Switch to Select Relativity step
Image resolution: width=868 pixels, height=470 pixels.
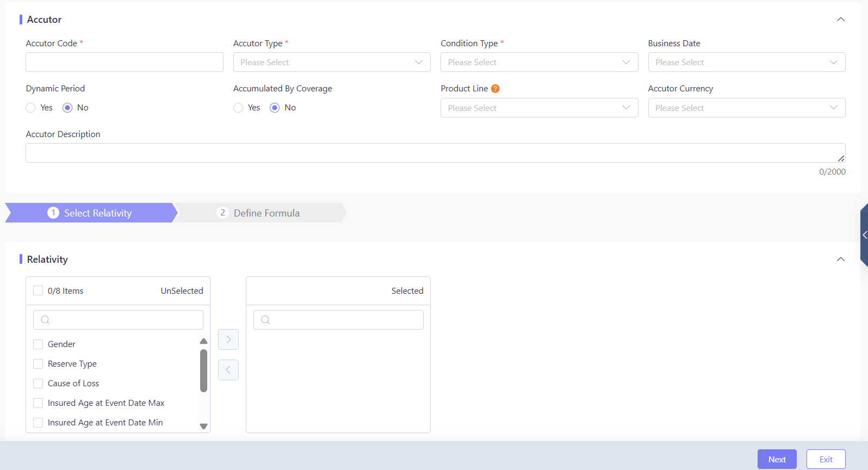coord(91,213)
